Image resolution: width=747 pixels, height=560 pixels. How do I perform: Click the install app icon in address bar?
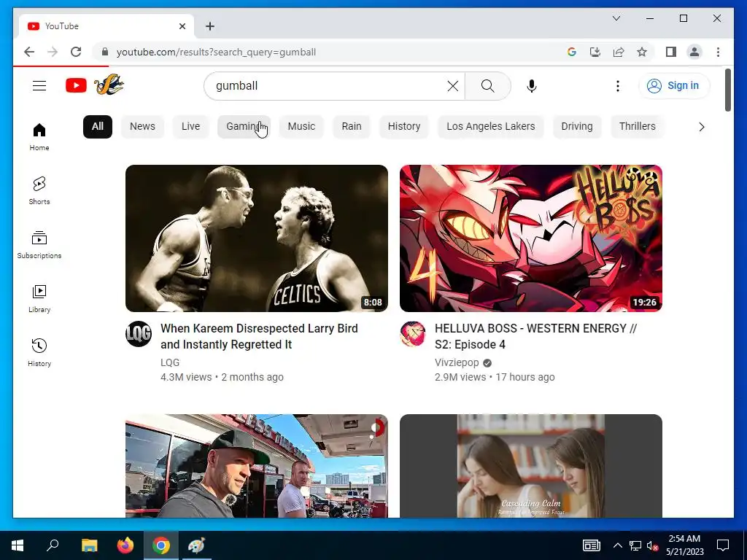pos(595,52)
